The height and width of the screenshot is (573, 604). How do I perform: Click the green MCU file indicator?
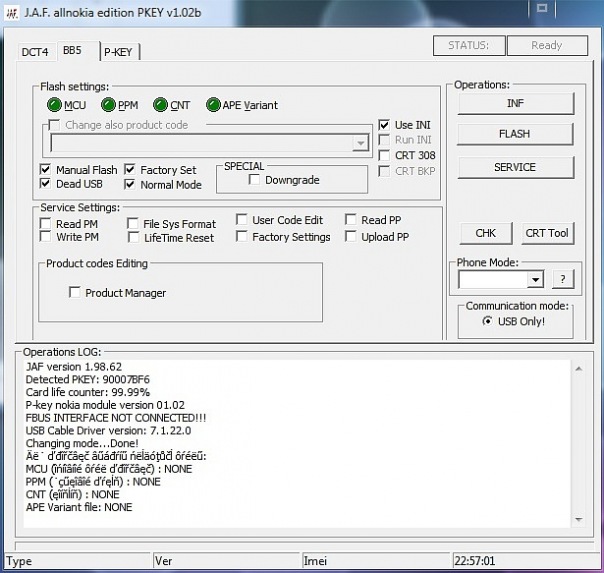54,105
